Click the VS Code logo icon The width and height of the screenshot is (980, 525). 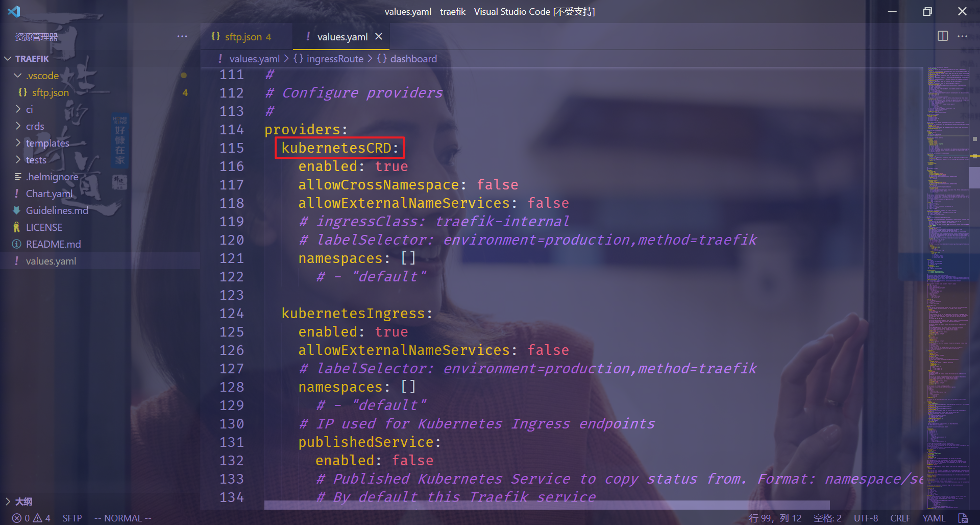14,11
